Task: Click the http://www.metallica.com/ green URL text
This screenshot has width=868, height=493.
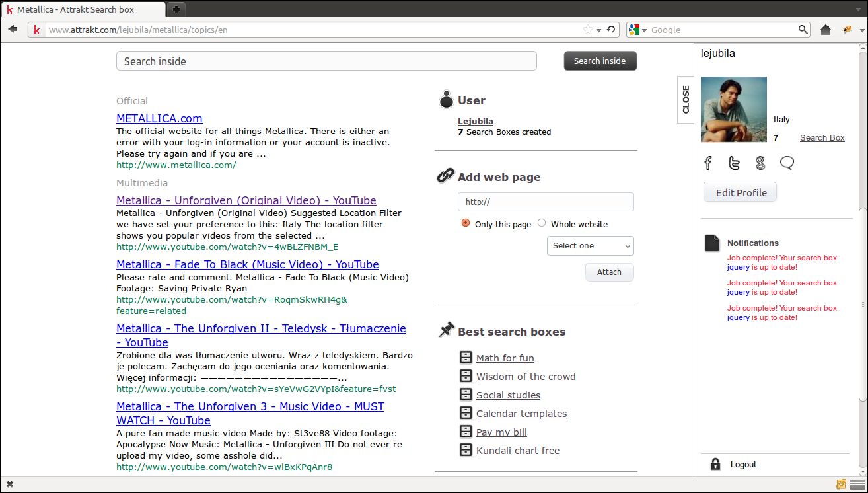Action: (176, 165)
